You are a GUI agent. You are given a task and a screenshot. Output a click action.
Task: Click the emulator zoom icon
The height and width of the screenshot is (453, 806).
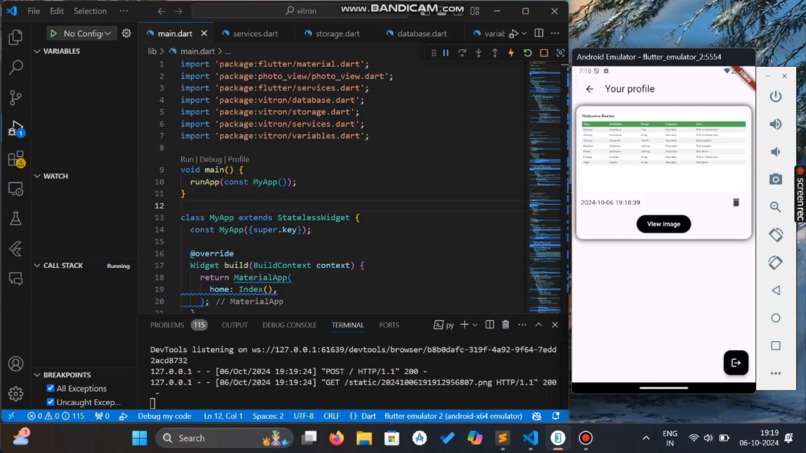pos(775,207)
